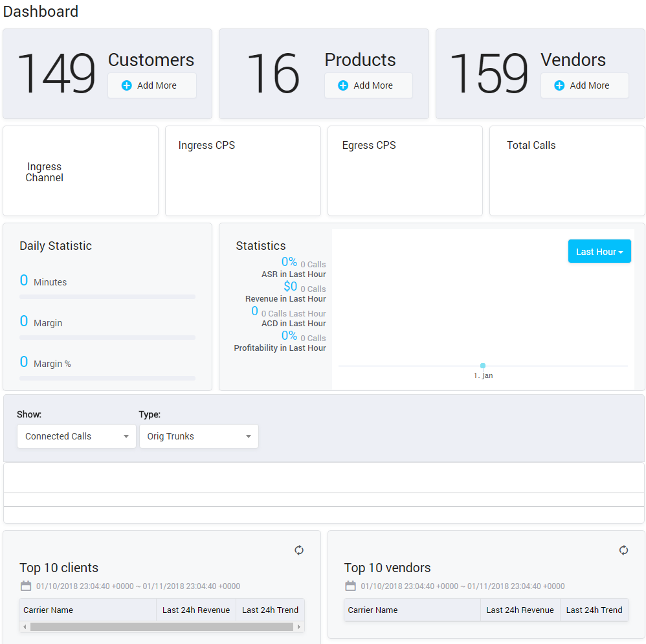Open the Last Hour time range dropdown
Viewport: 646px width, 644px height.
(599, 252)
